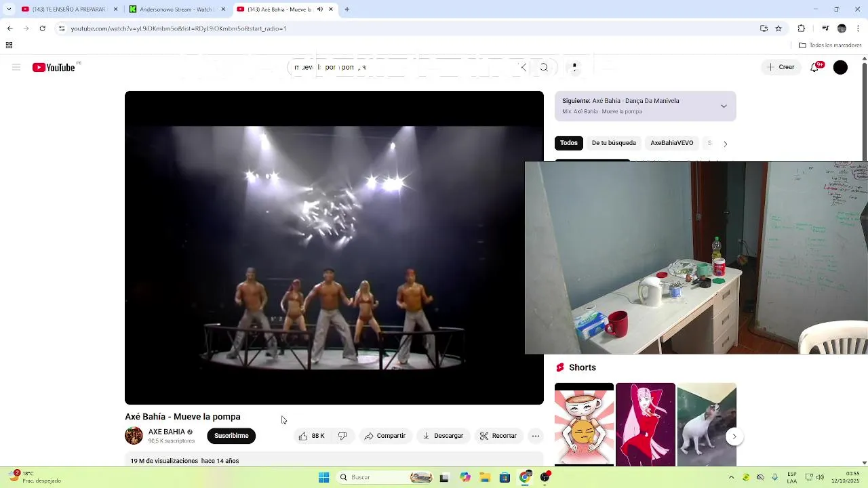The width and height of the screenshot is (868, 488).
Task: Like the video with 88 K likes
Action: coord(312,436)
